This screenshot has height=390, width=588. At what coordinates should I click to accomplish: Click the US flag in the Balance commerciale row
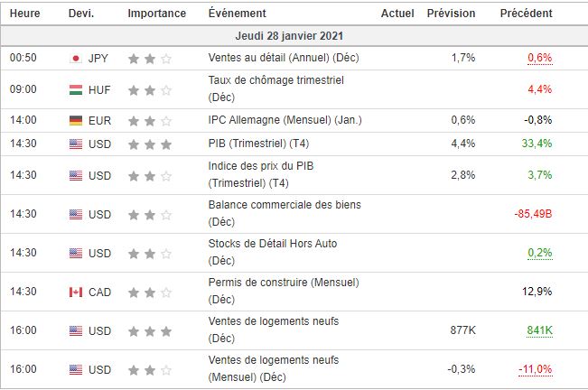[x=76, y=214]
